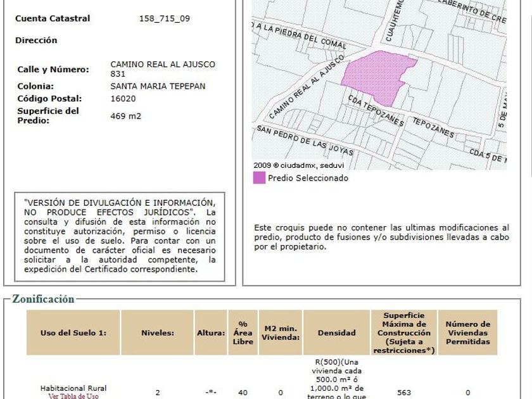
Task: Click Superficie Máxima de Construcción header
Action: coord(404,332)
